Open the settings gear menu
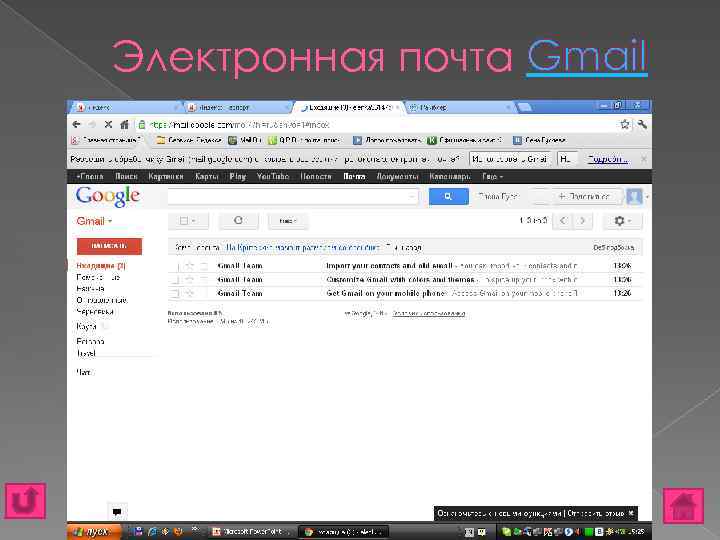The width and height of the screenshot is (720, 540). click(622, 221)
